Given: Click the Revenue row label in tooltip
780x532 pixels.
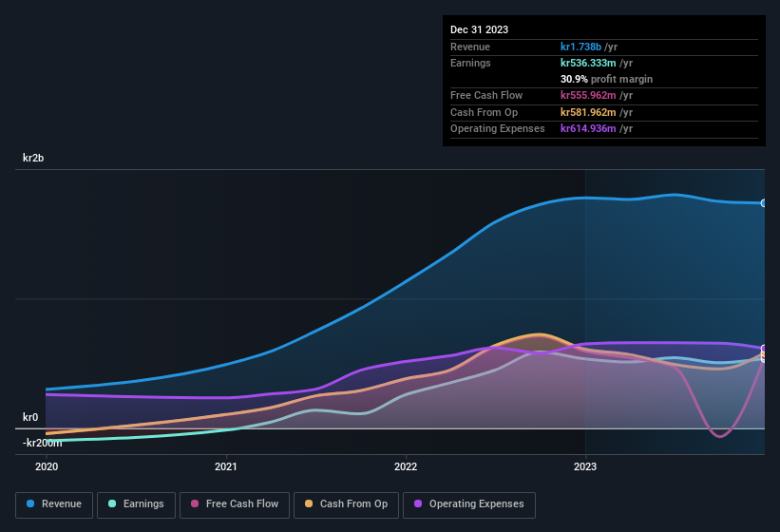Looking at the screenshot, I should [x=470, y=47].
